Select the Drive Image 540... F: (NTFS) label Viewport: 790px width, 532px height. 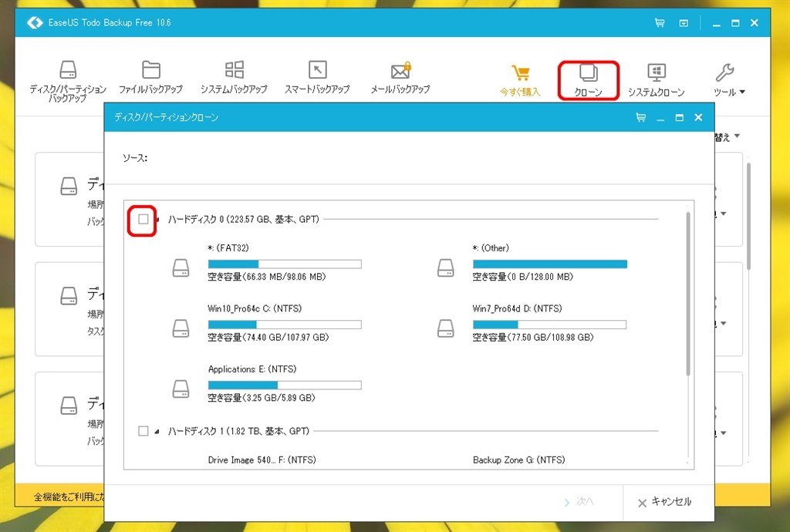262,460
